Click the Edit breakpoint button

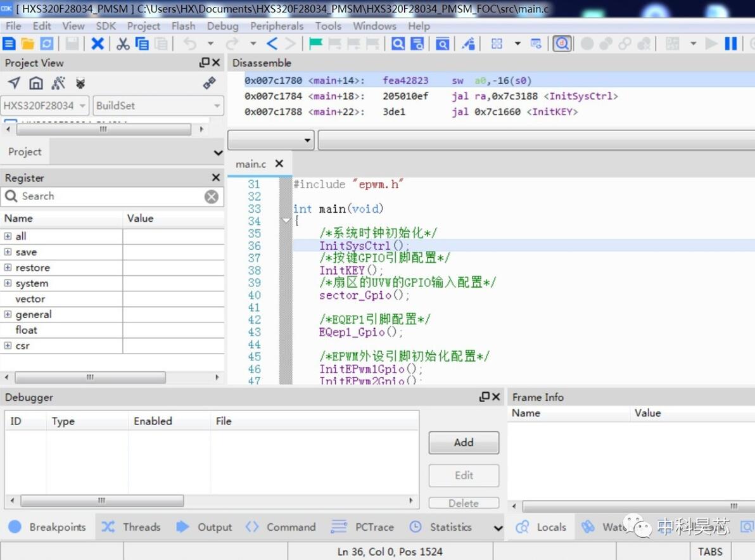point(464,475)
